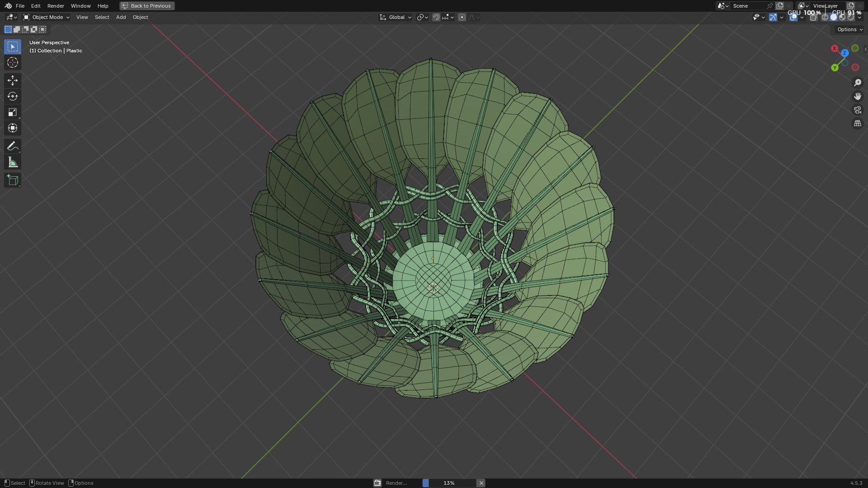Toggle proportional editing
868x488 pixels.
462,17
